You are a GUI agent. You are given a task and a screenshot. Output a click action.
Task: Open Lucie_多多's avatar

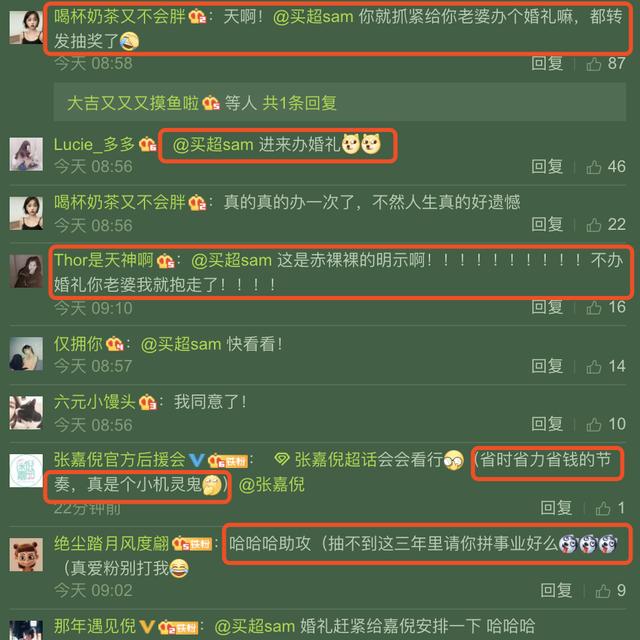tap(26, 154)
